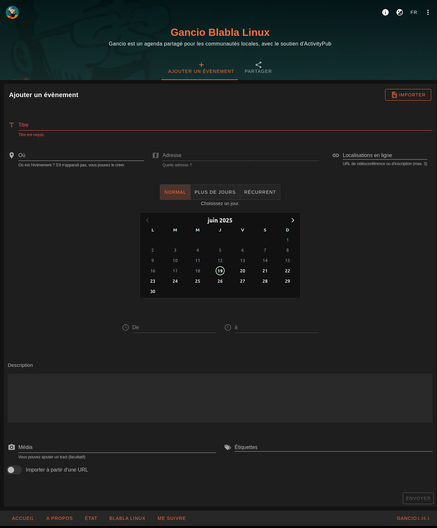Click the camera Média icon

click(x=11, y=447)
